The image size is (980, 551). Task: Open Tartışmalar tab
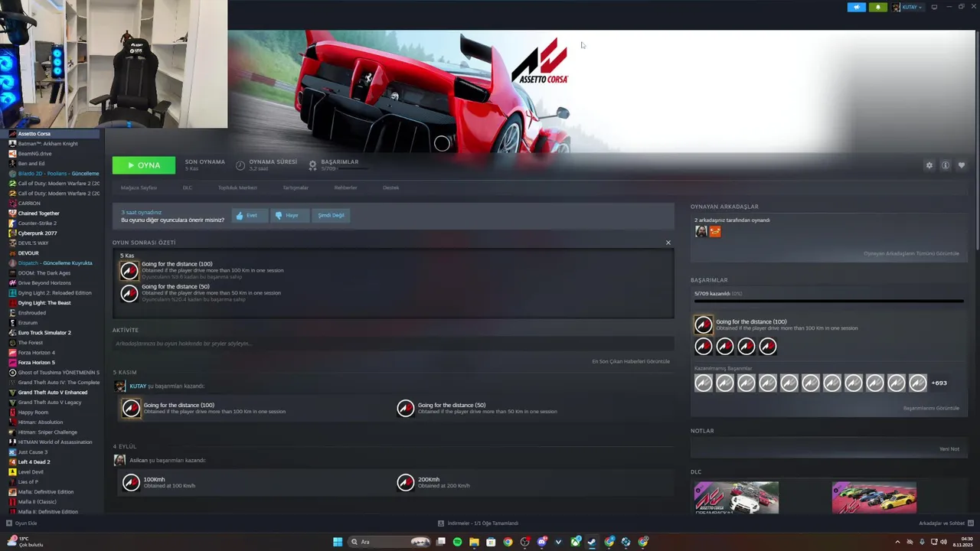pos(296,187)
